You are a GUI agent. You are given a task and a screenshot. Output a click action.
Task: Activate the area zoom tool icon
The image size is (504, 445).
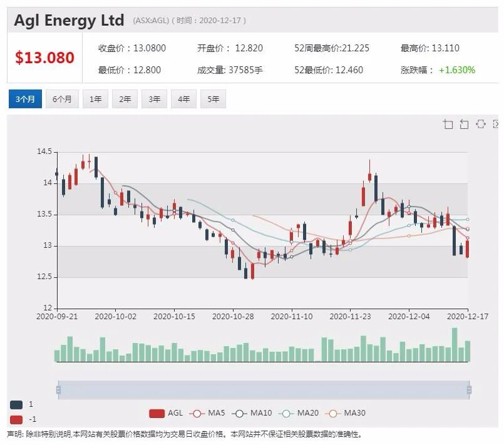[x=448, y=124]
